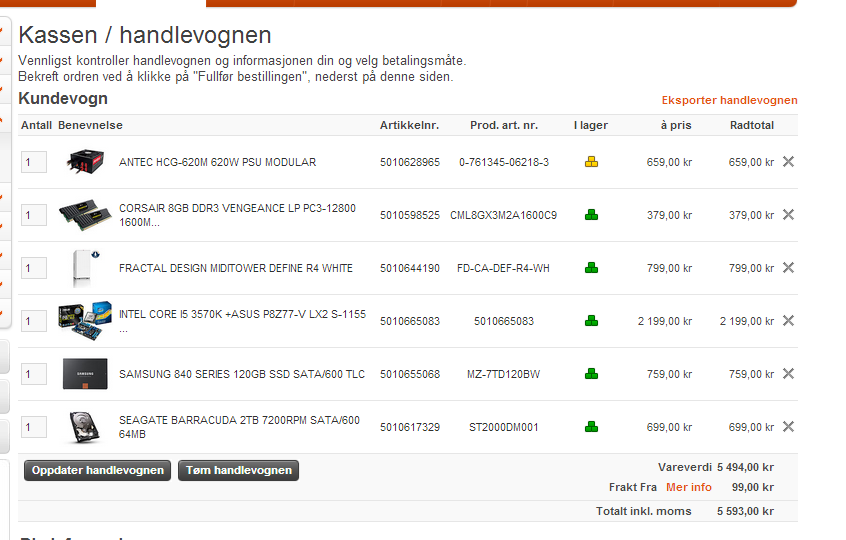
Task: Click quantity field for SAMSUNG 840 SSD
Action: point(33,374)
